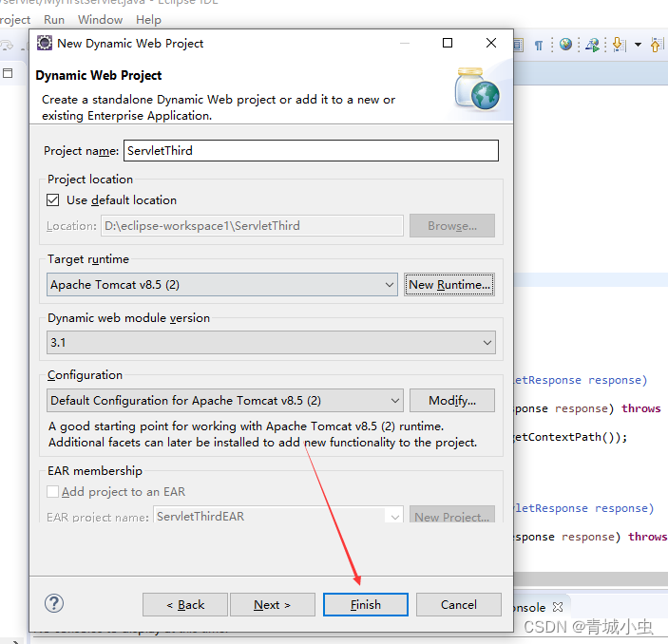Toggle Show Whitespace Characters pilcrow icon
Screen dimensions: 668x644
coord(539,46)
